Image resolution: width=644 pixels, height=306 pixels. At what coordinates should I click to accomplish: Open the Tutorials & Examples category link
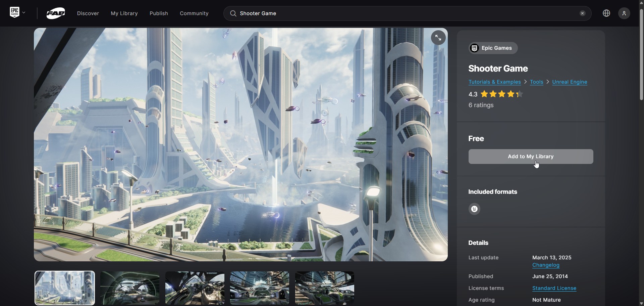(x=495, y=82)
